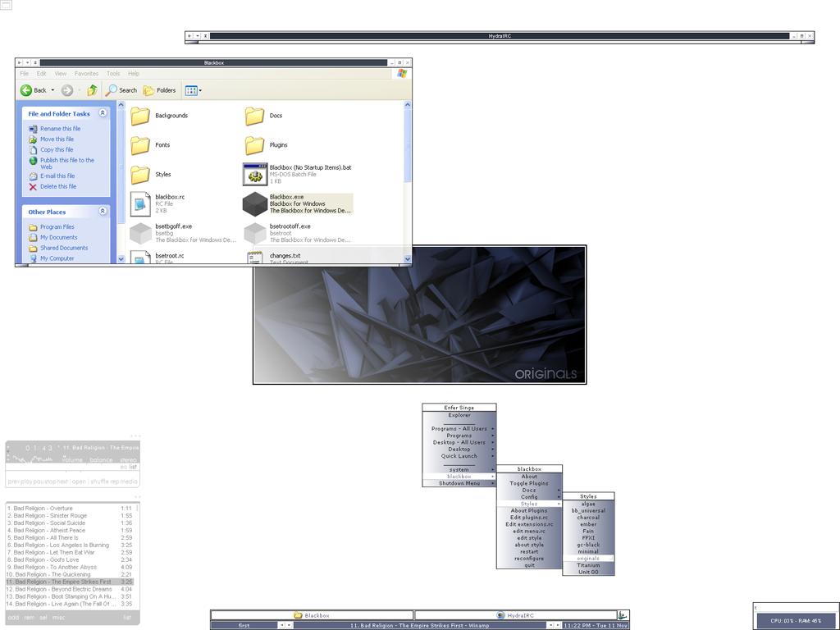This screenshot has height=630, width=840.
Task: Expand Desktop - All Users submenu
Action: click(459, 442)
